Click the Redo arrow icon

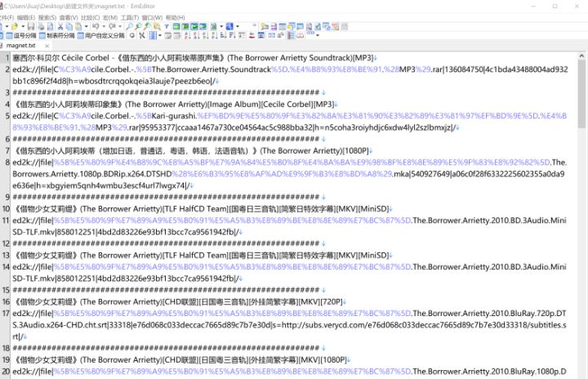point(112,26)
